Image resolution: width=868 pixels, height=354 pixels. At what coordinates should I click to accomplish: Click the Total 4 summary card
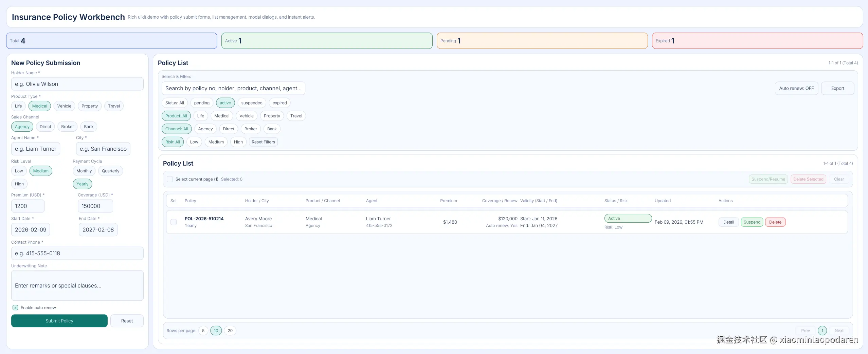coord(112,41)
